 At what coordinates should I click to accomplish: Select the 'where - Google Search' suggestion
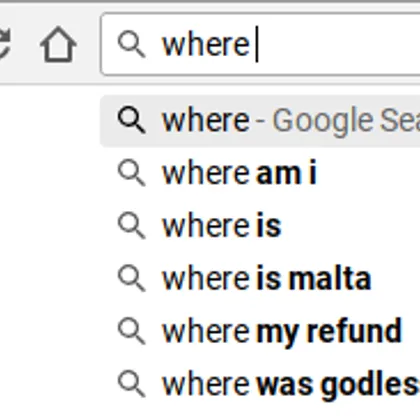pos(260,120)
